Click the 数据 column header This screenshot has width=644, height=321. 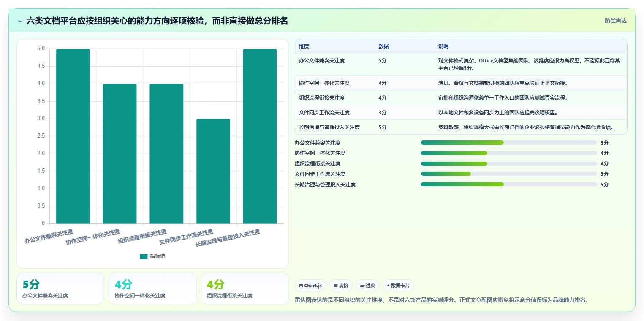click(383, 46)
